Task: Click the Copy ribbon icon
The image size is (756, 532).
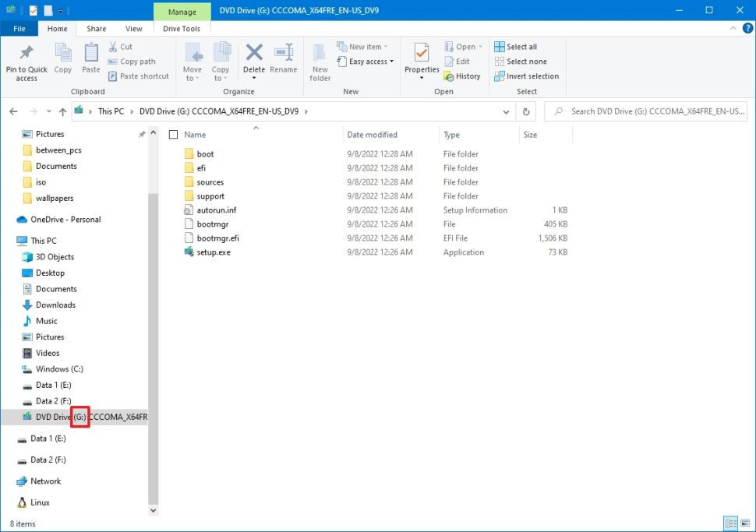Action: click(x=62, y=52)
